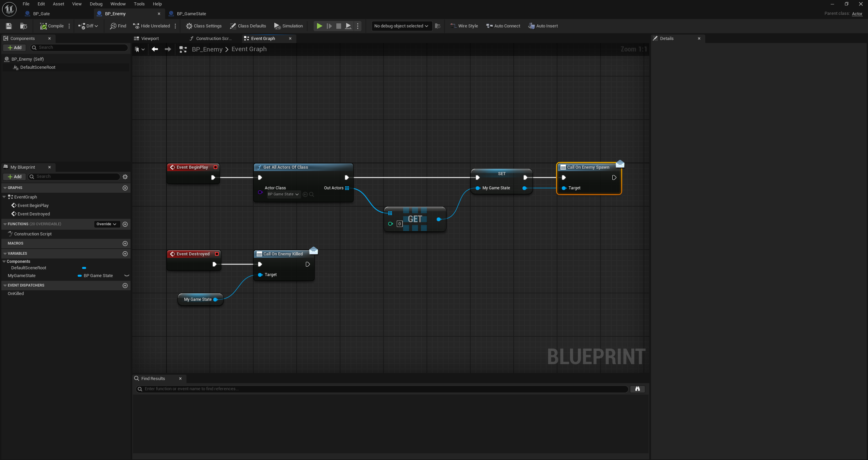Open BP Game State actor class dropdown
Viewport: 868px width, 460px height.
coord(283,194)
